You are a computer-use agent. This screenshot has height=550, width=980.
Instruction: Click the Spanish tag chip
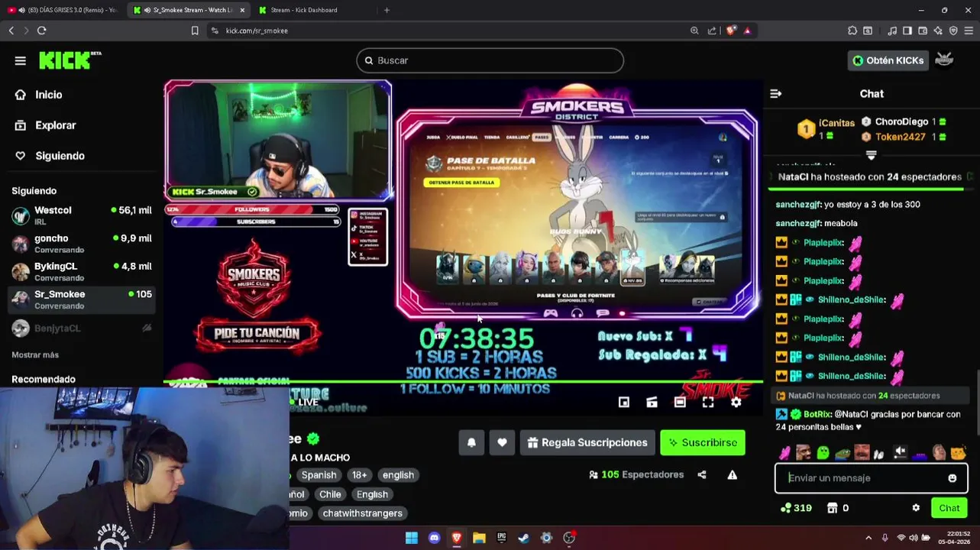319,475
